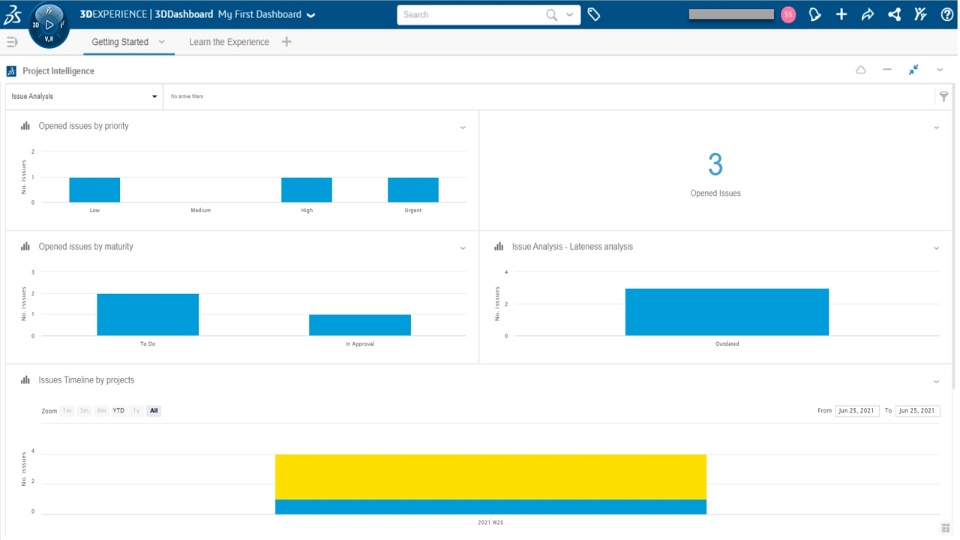Image resolution: width=960 pixels, height=540 pixels.
Task: Click the cloud icon in Project Intelligence header
Action: point(861,70)
